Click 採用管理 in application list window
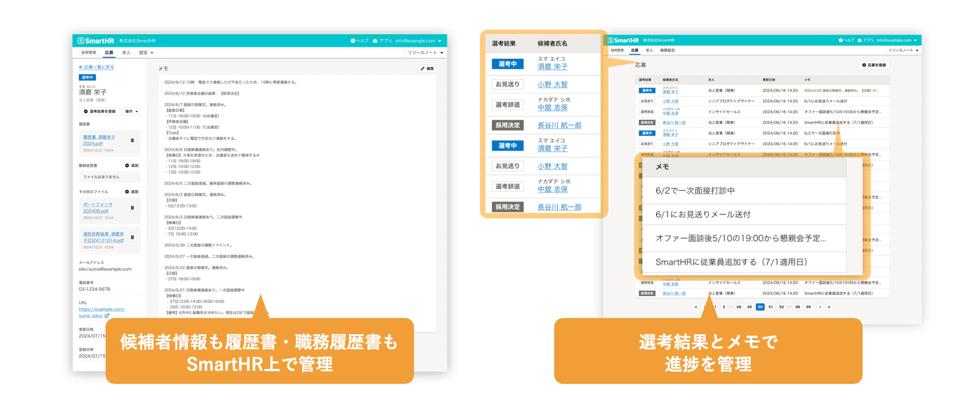Viewport: 980px width, 413px height. coord(617,50)
